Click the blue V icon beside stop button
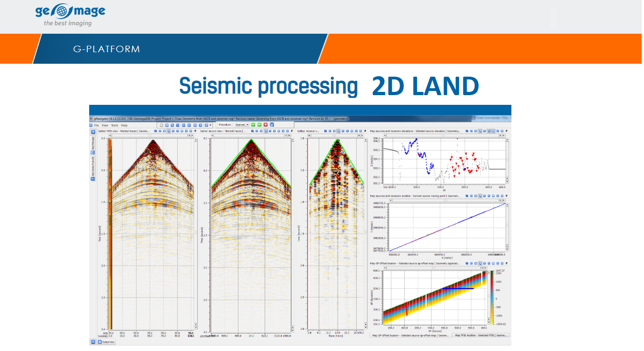The height and width of the screenshot is (351, 644). coord(272,125)
